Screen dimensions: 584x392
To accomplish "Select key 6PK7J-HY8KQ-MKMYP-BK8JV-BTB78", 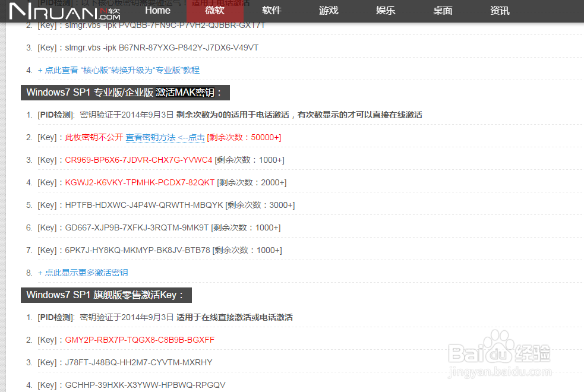I will tap(137, 250).
